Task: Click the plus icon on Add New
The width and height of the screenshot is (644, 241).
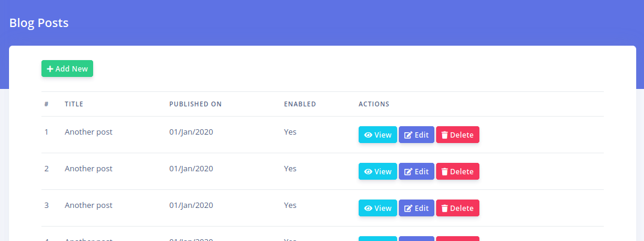Action: click(x=50, y=69)
